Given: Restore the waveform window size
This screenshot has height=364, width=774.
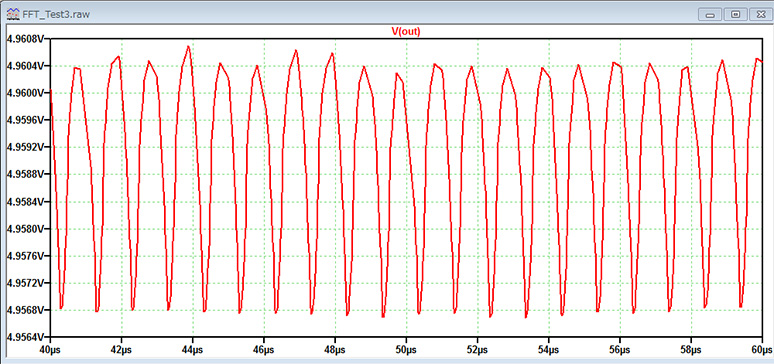Looking at the screenshot, I should (x=736, y=14).
